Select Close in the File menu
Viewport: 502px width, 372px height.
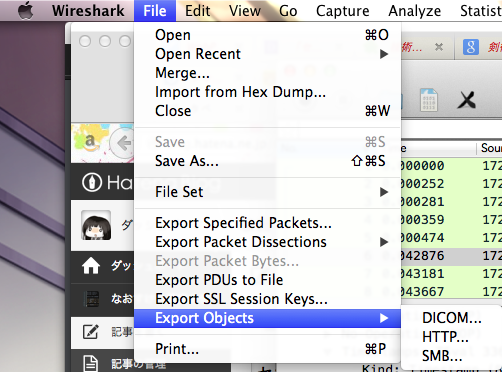point(267,111)
